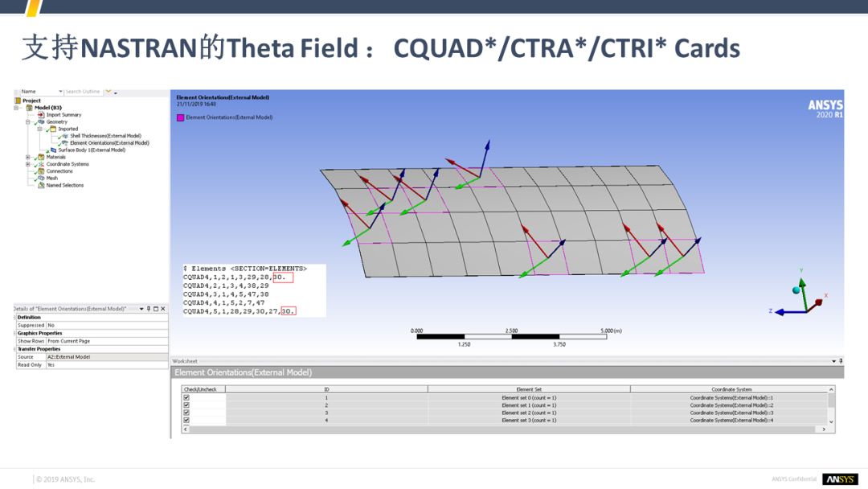Select the Geometry node icon
868x489 pixels.
tap(41, 122)
